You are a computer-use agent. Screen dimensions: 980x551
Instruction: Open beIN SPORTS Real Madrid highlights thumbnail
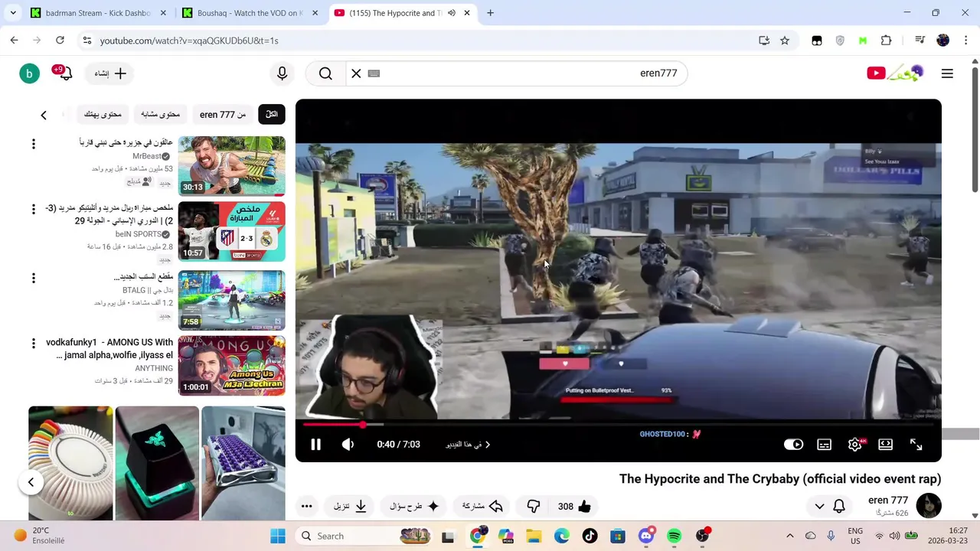tap(232, 232)
